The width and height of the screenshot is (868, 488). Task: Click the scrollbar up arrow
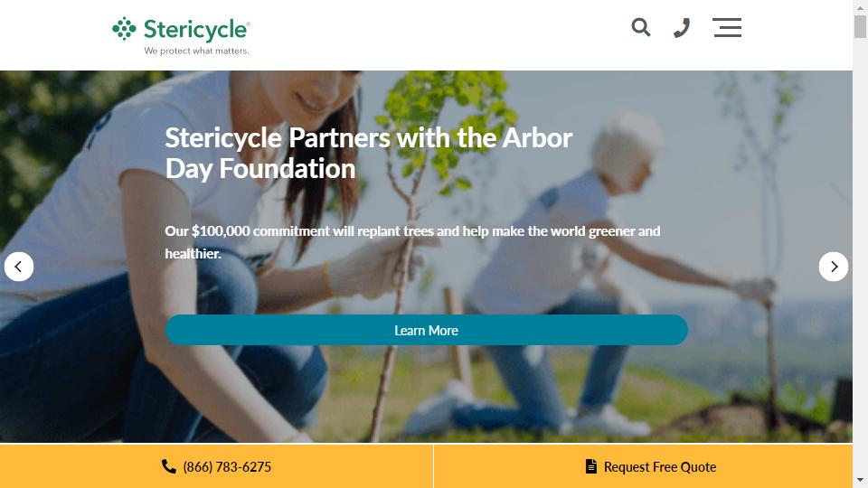tap(860, 7)
